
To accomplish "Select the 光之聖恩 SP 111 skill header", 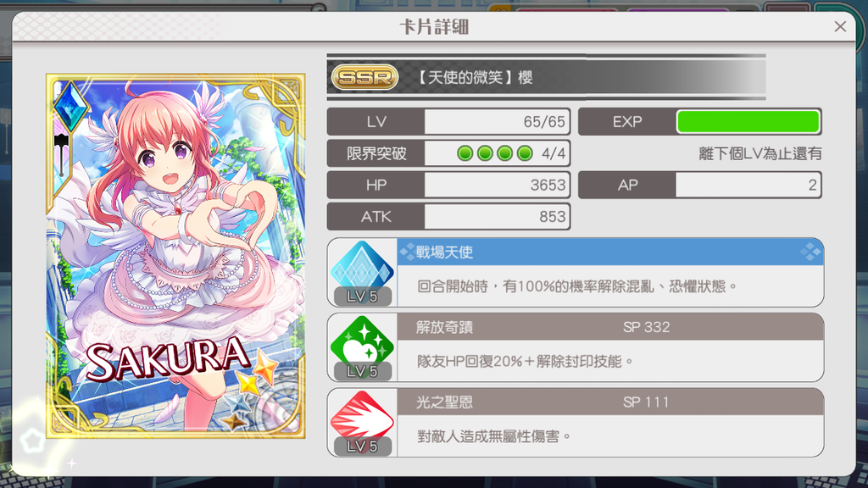I will [610, 402].
